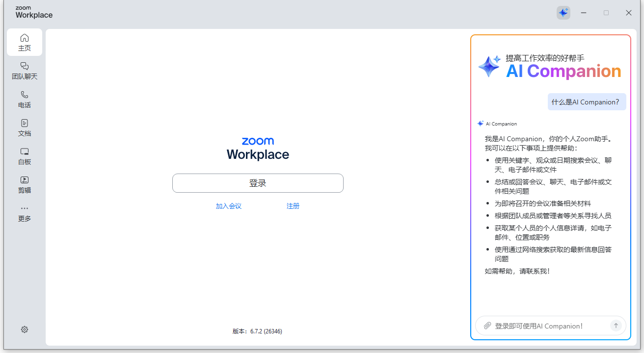This screenshot has height=353, width=644.
Task: Click the 登录 button
Action: tap(258, 183)
